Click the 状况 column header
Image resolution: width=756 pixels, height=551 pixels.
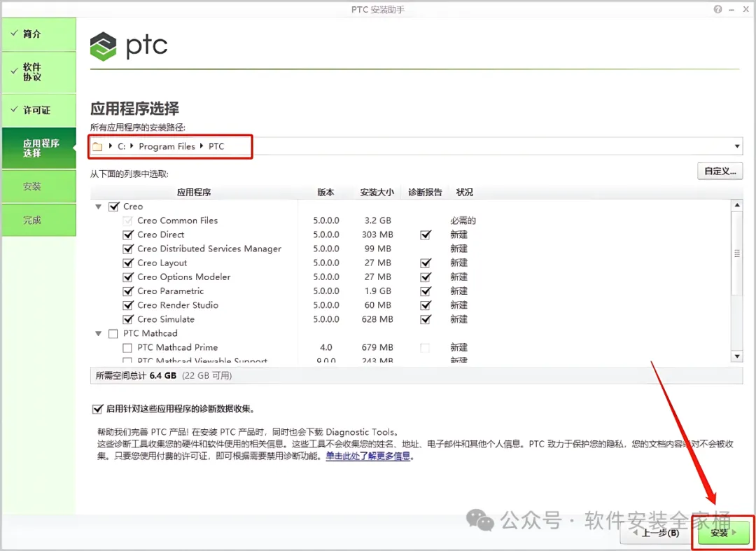click(x=465, y=193)
